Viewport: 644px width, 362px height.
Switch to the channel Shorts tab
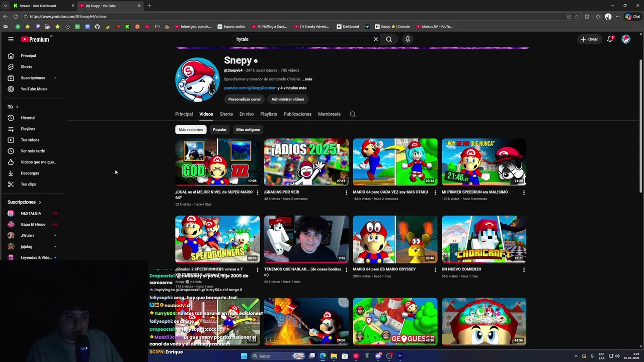[226, 114]
